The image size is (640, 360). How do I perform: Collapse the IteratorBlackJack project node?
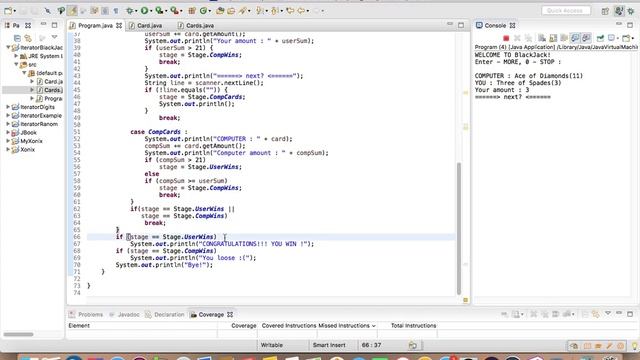point(8,47)
